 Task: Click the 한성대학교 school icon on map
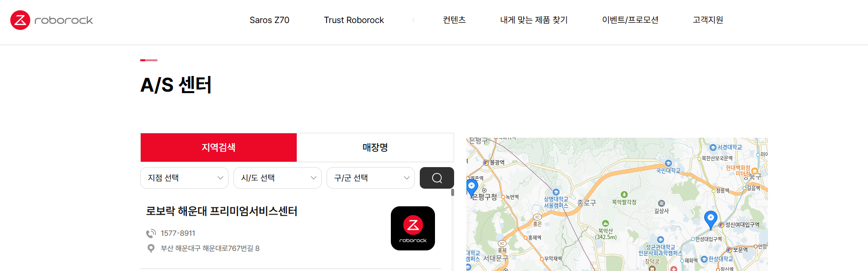click(x=704, y=259)
